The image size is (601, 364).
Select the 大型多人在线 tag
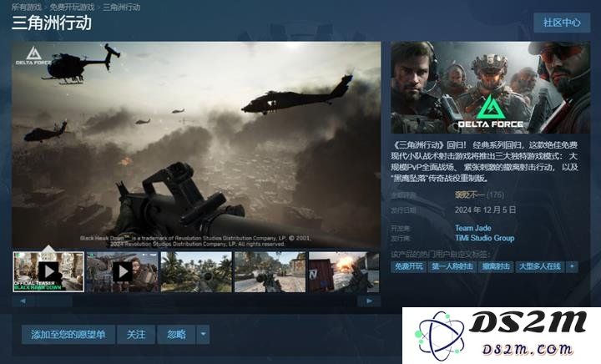[x=540, y=266]
